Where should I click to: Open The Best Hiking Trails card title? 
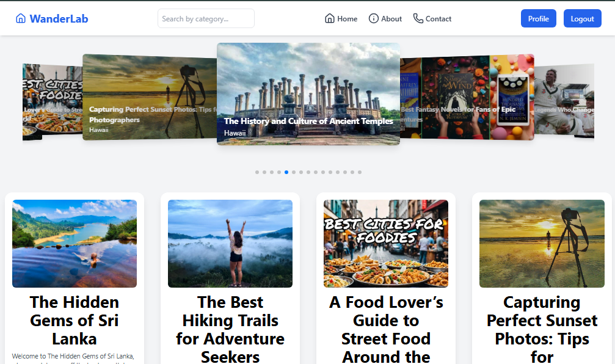coord(230,329)
